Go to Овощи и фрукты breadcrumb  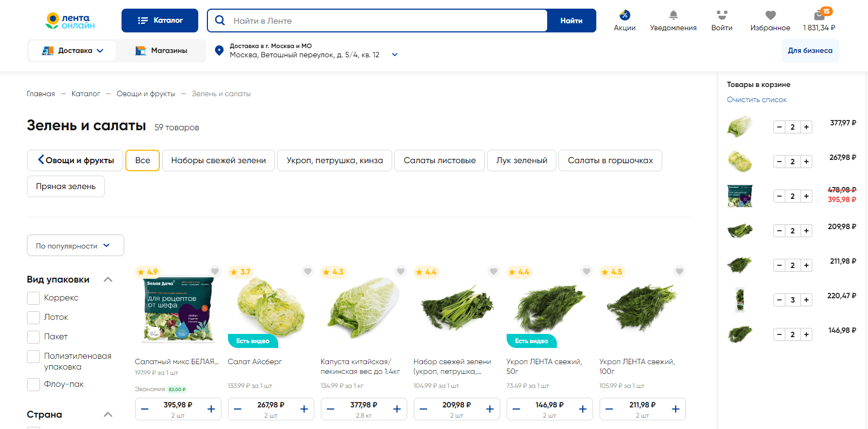point(146,93)
